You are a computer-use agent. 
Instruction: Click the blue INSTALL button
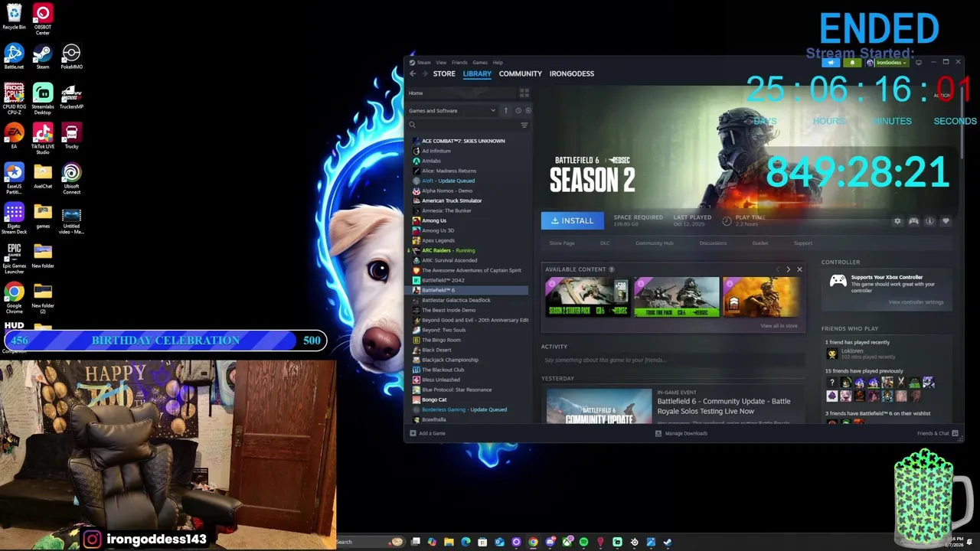(x=573, y=220)
